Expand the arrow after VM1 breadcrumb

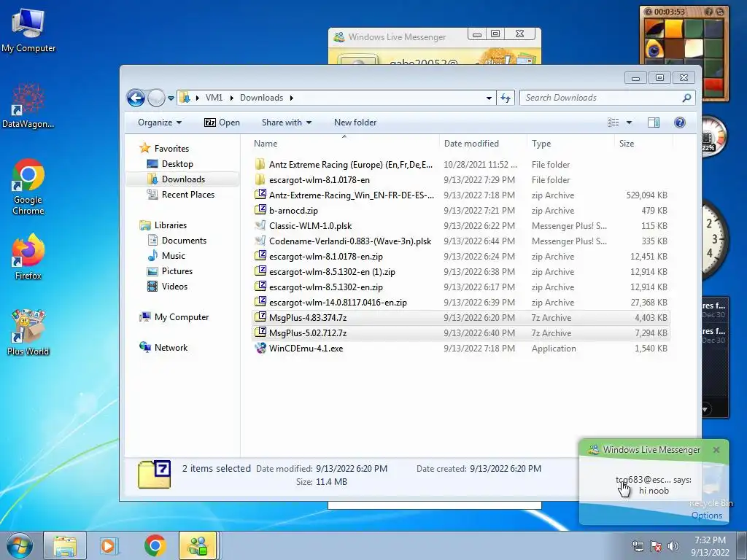[231, 98]
